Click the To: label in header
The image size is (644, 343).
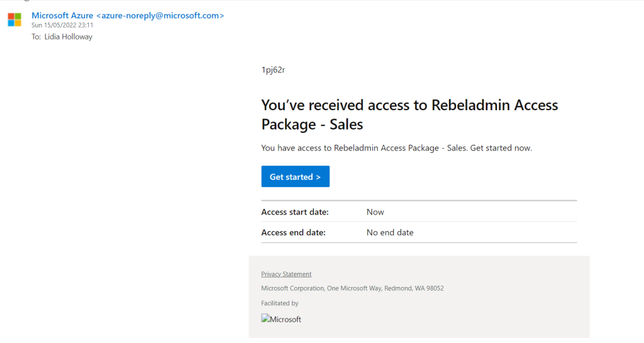(x=36, y=37)
